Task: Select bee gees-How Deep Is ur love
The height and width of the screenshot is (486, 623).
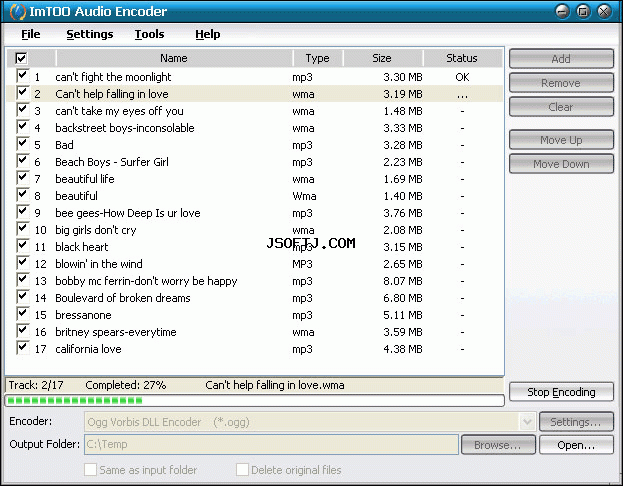Action: coord(254,213)
